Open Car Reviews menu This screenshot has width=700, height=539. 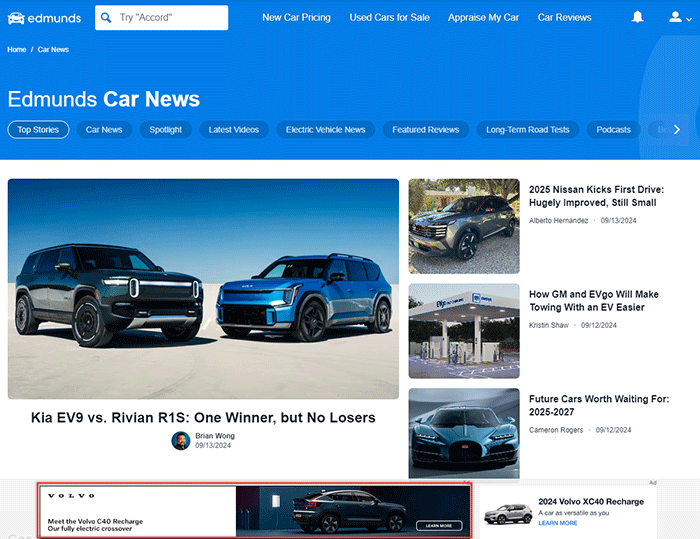pos(564,17)
